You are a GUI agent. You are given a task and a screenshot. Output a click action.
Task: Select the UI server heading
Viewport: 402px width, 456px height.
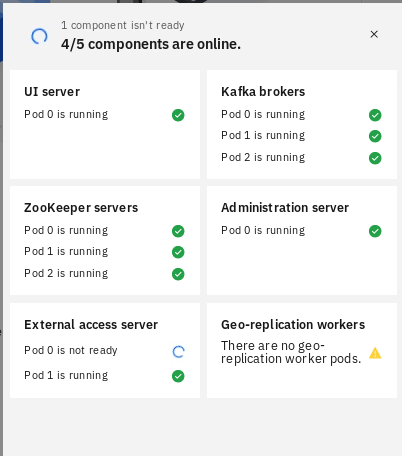pos(52,92)
